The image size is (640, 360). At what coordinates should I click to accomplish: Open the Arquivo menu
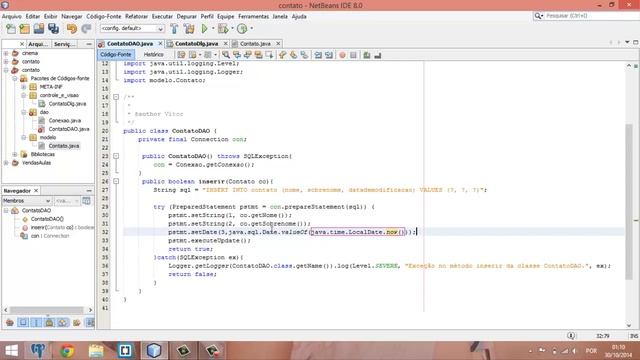[x=11, y=16]
